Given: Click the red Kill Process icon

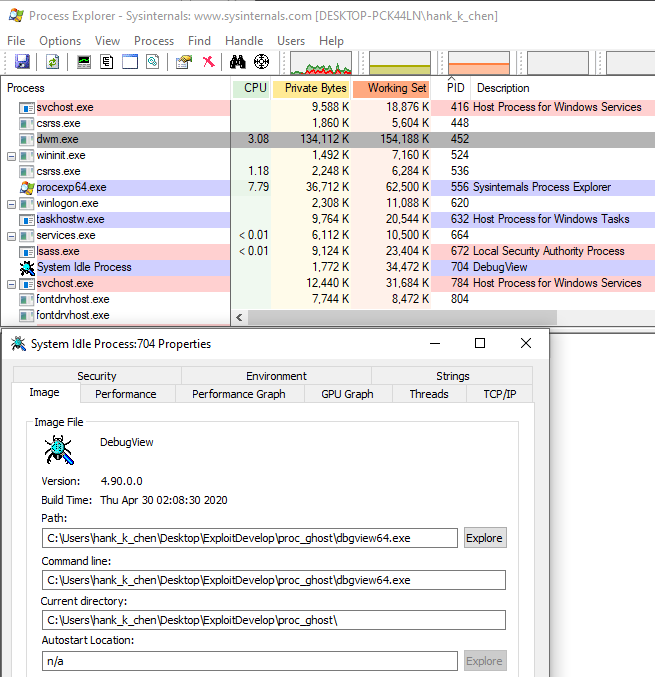Looking at the screenshot, I should click(209, 62).
